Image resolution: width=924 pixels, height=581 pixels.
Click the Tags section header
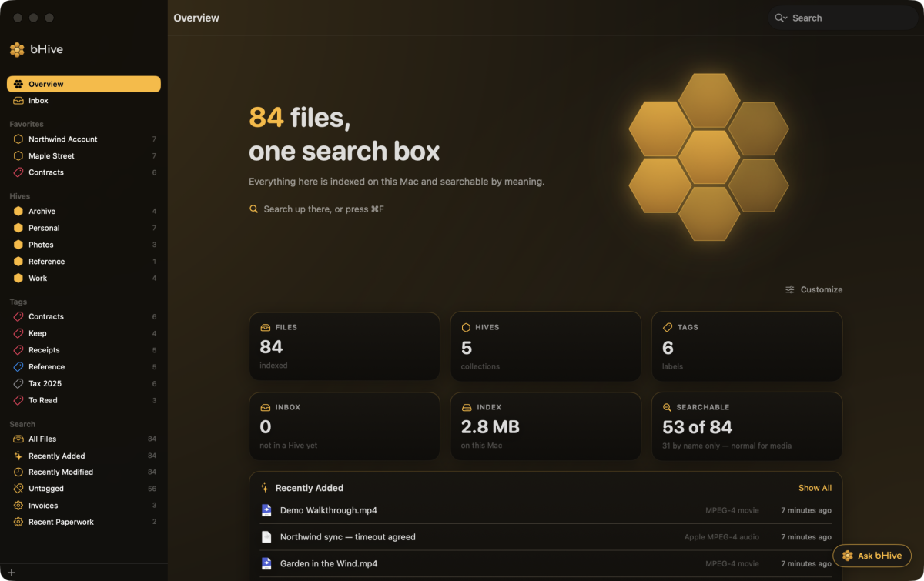coord(18,302)
